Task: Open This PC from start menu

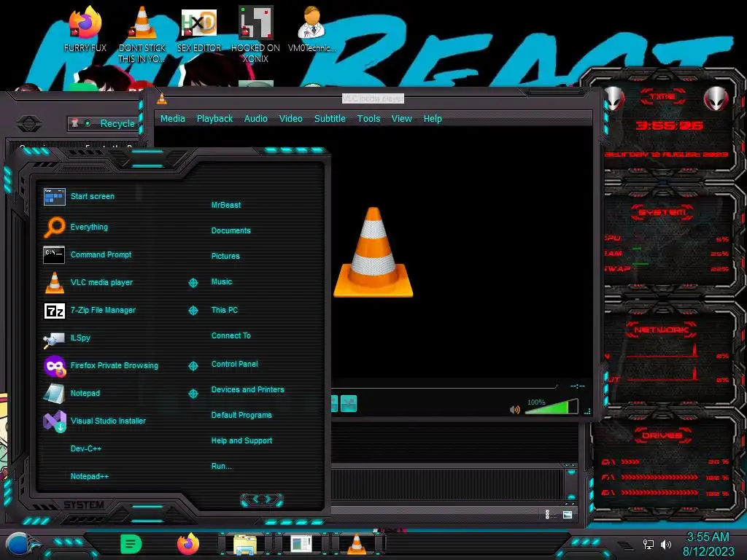Action: coord(225,310)
